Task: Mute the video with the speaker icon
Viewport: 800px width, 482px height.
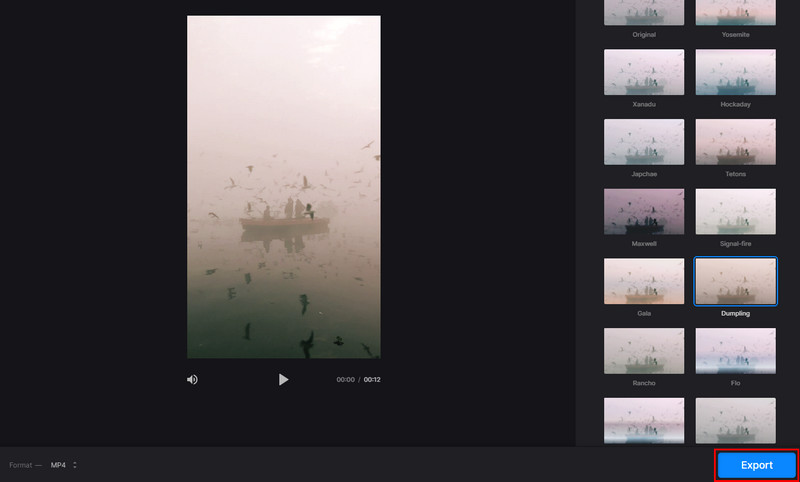Action: click(x=192, y=380)
